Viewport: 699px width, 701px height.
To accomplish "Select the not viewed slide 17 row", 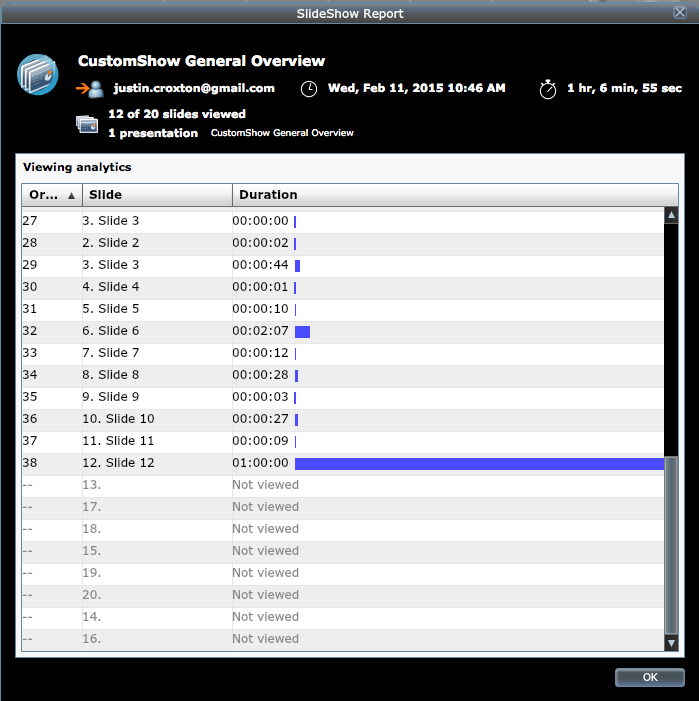I will click(x=343, y=507).
